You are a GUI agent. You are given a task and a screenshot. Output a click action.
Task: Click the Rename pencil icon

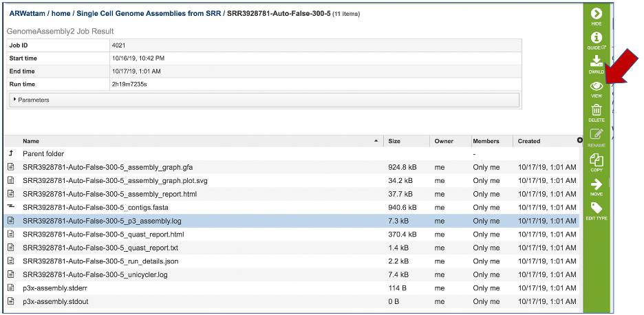point(596,135)
